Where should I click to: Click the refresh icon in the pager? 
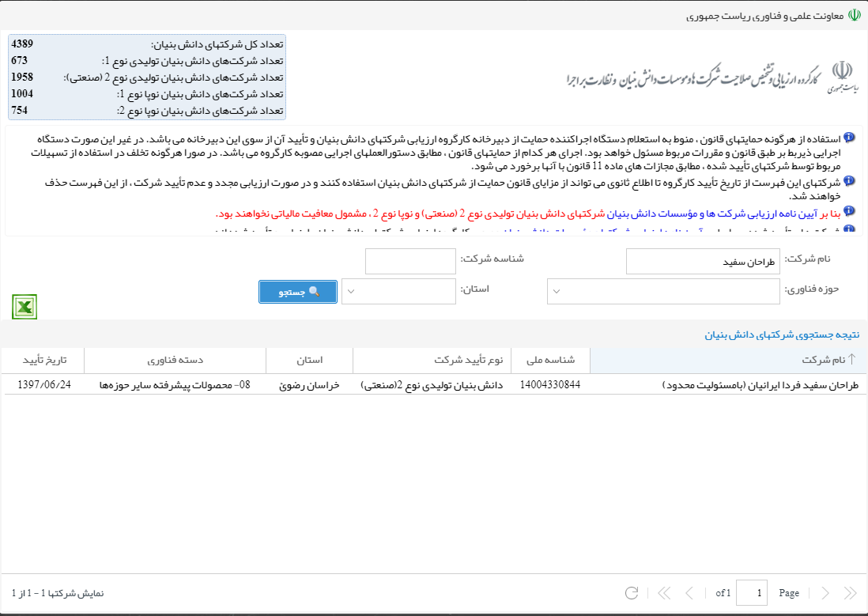(x=631, y=593)
